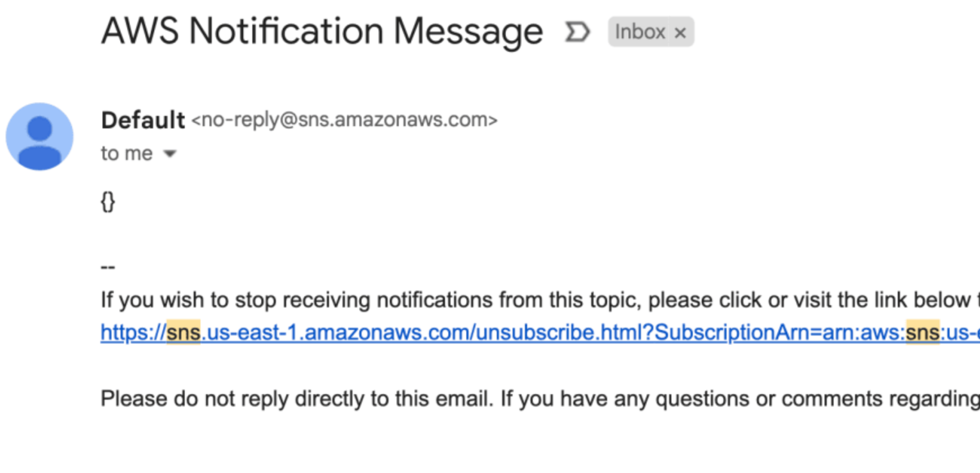
Task: Click the "to me" recipient text
Action: [127, 153]
